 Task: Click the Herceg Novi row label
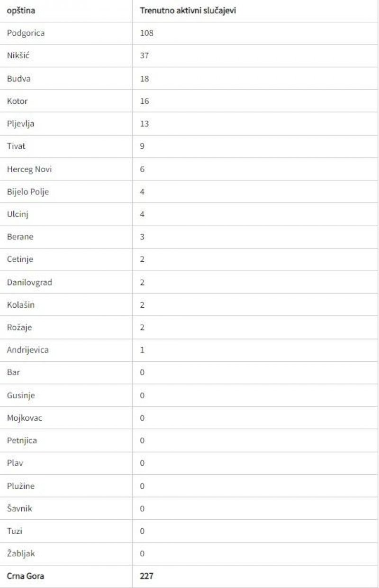point(29,169)
